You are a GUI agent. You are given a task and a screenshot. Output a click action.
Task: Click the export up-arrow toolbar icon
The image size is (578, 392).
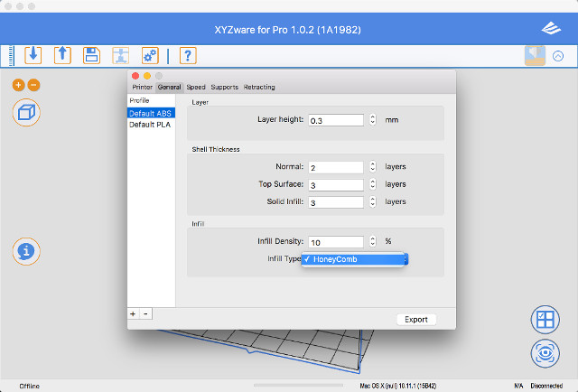62,55
